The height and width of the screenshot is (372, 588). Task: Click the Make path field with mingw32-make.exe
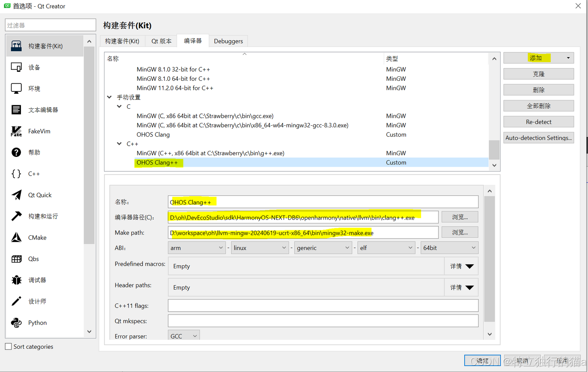click(303, 232)
